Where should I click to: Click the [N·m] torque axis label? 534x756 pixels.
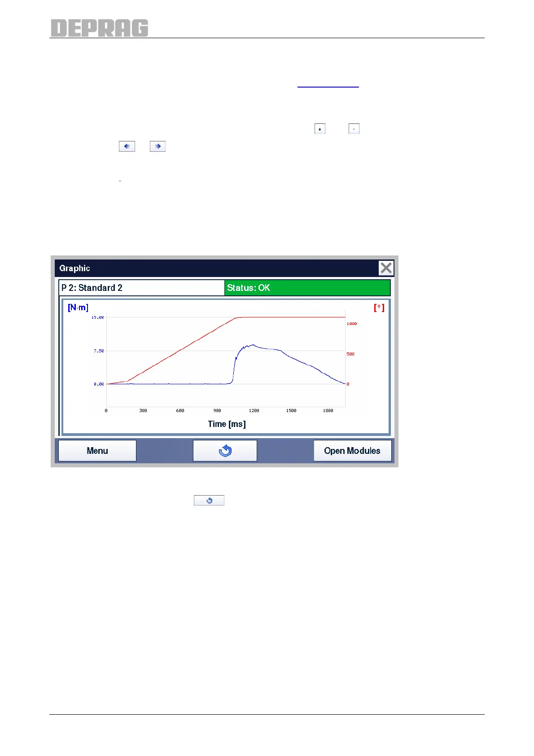(x=78, y=308)
